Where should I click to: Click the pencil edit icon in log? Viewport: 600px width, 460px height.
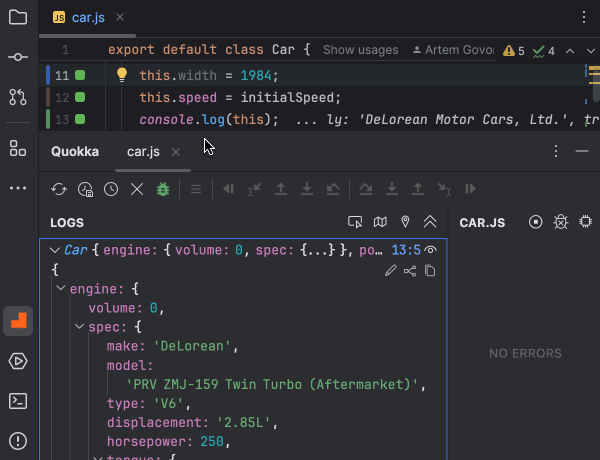[391, 271]
